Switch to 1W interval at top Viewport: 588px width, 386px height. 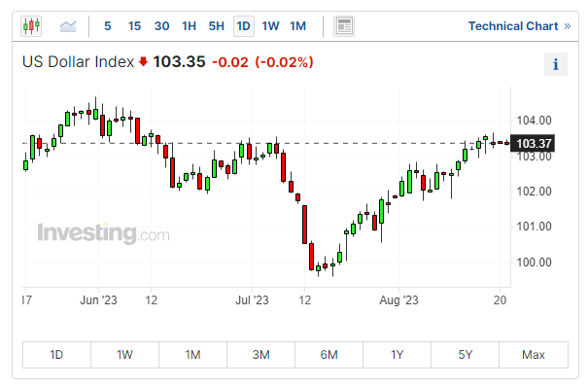(270, 26)
